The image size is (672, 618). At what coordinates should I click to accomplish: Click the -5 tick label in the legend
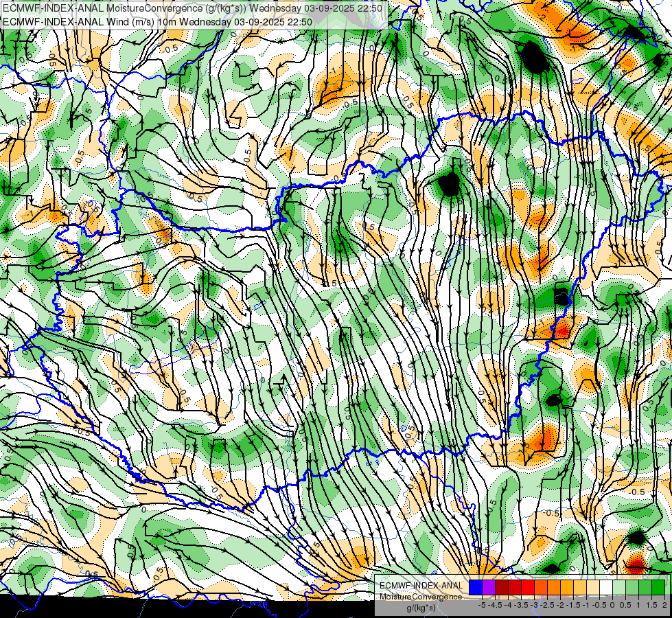pyautogui.click(x=482, y=605)
